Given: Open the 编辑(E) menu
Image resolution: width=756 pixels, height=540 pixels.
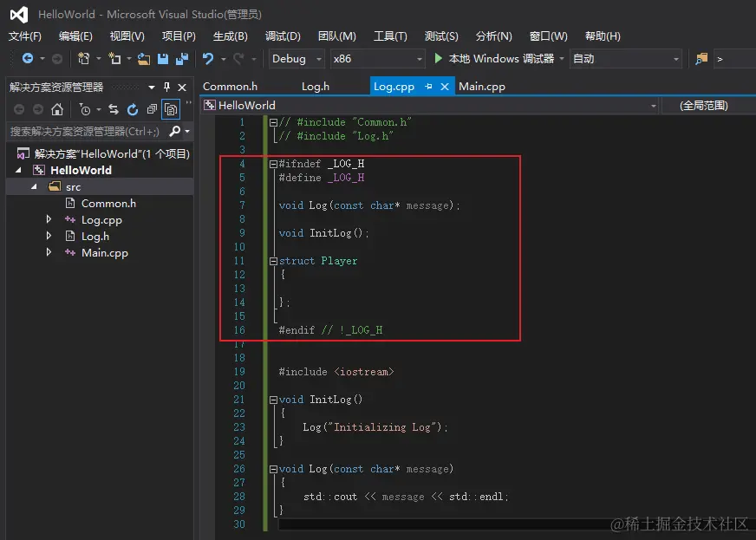Looking at the screenshot, I should [75, 36].
